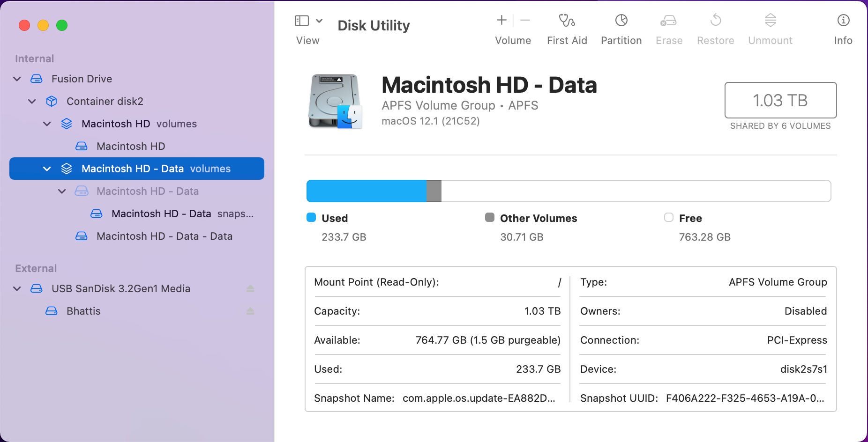Click the gray Other Volumes bar segment
The image size is (868, 442).
pos(434,191)
